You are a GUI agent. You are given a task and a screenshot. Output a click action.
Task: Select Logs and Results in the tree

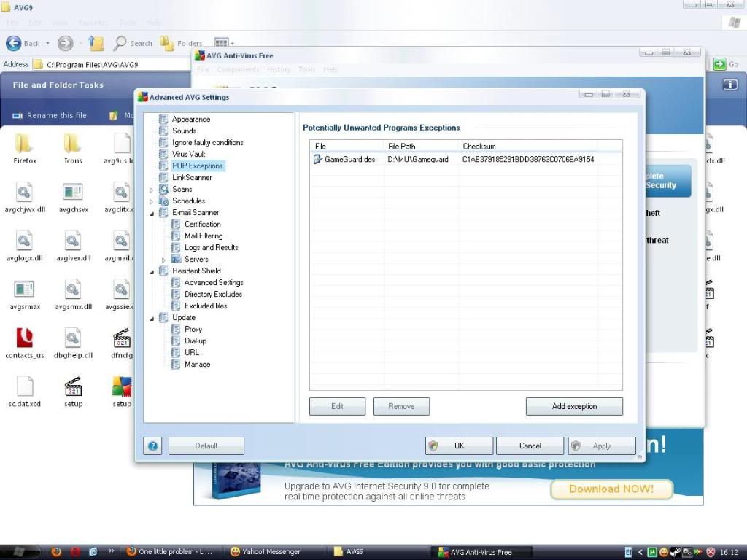coord(211,247)
